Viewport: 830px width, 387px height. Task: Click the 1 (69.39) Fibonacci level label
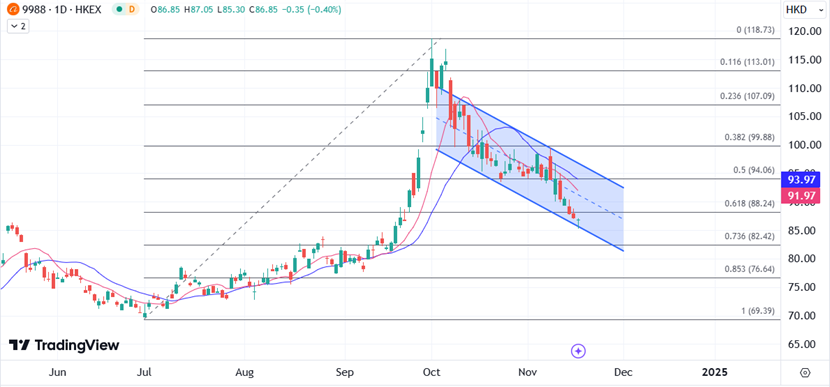click(757, 311)
